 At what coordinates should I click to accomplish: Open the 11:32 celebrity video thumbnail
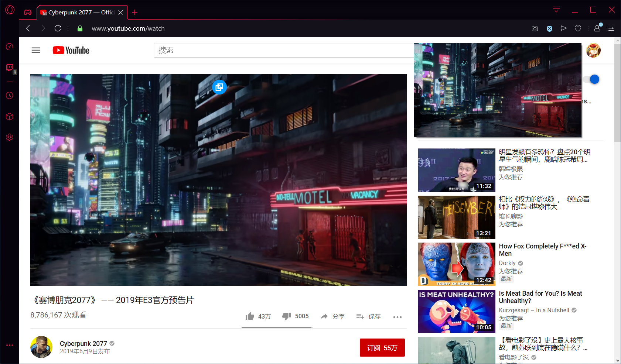[457, 170]
